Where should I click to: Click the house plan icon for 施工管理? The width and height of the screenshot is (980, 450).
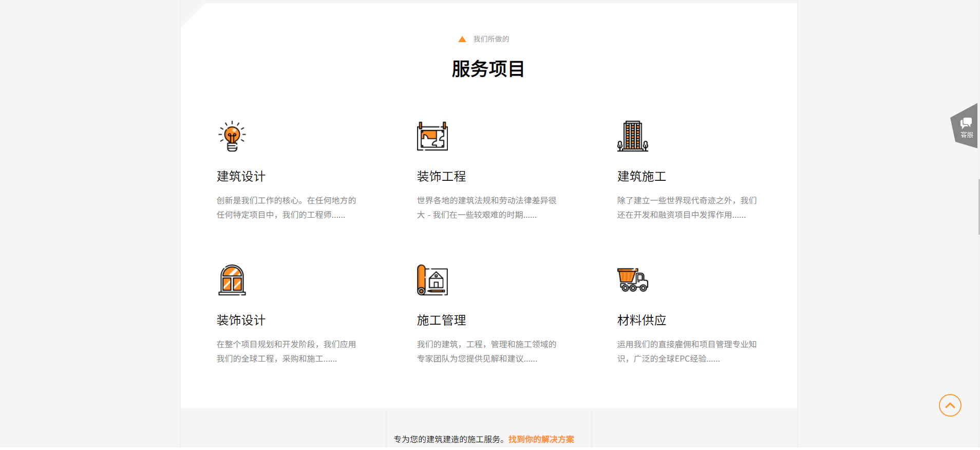pyautogui.click(x=432, y=280)
